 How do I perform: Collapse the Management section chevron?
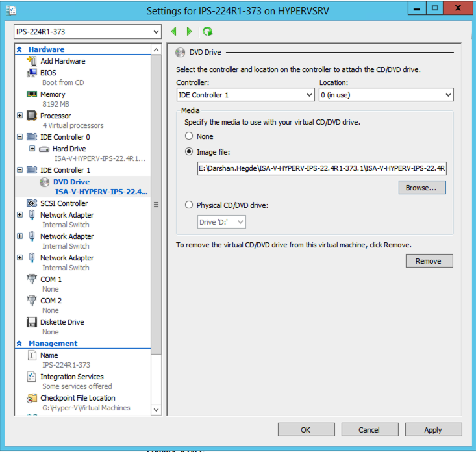click(x=19, y=344)
